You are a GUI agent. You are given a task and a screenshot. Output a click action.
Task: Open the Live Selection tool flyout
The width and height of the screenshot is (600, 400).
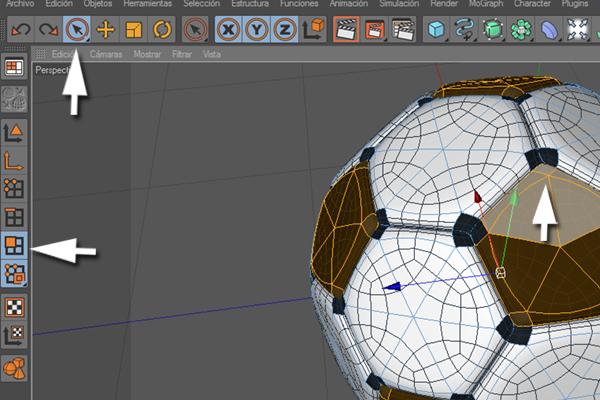[77, 29]
